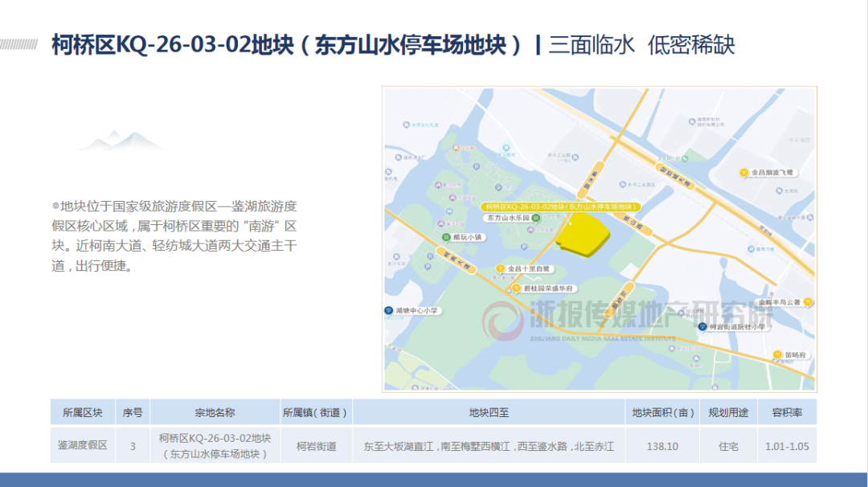The image size is (868, 487).
Task: Click the 1.01-1.05 plot ratio cell
Action: 787,445
